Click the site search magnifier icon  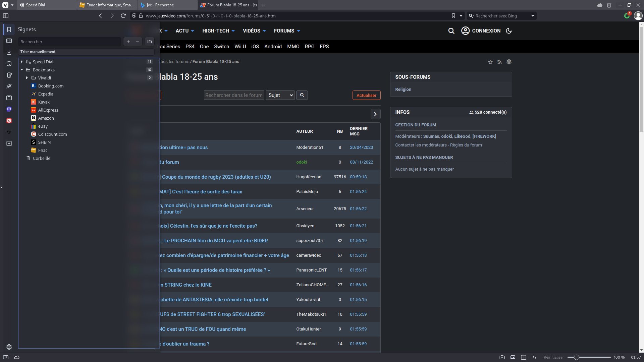pyautogui.click(x=451, y=31)
